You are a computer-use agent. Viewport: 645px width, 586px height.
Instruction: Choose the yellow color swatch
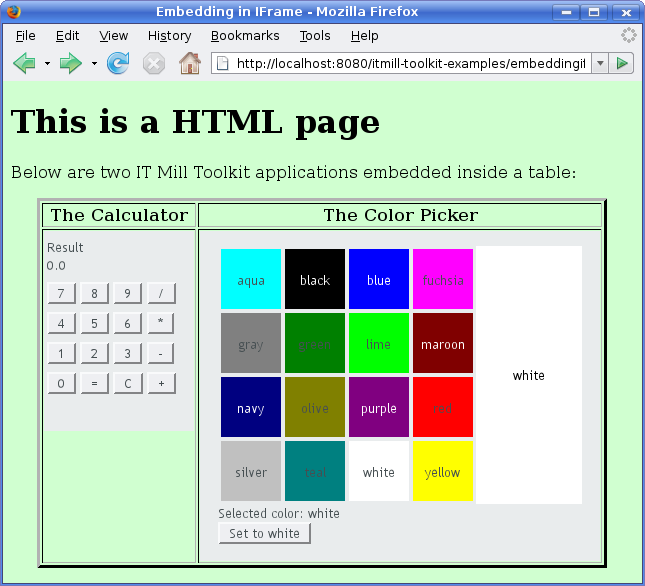443,472
